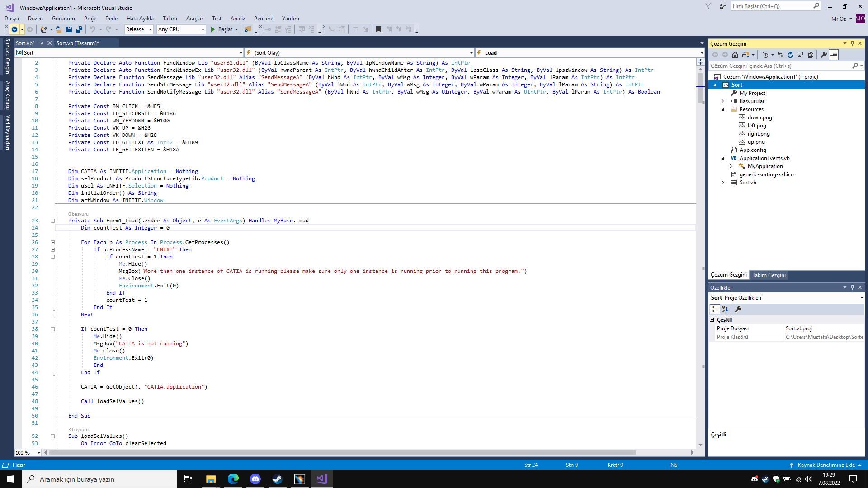Select down.png in the Resources folder
This screenshot has width=868, height=488.
pos(759,117)
